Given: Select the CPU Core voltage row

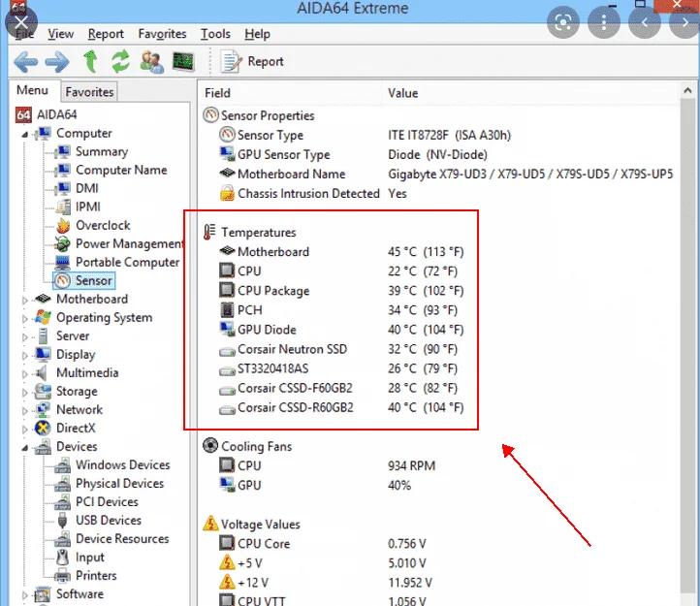Looking at the screenshot, I should point(323,544).
